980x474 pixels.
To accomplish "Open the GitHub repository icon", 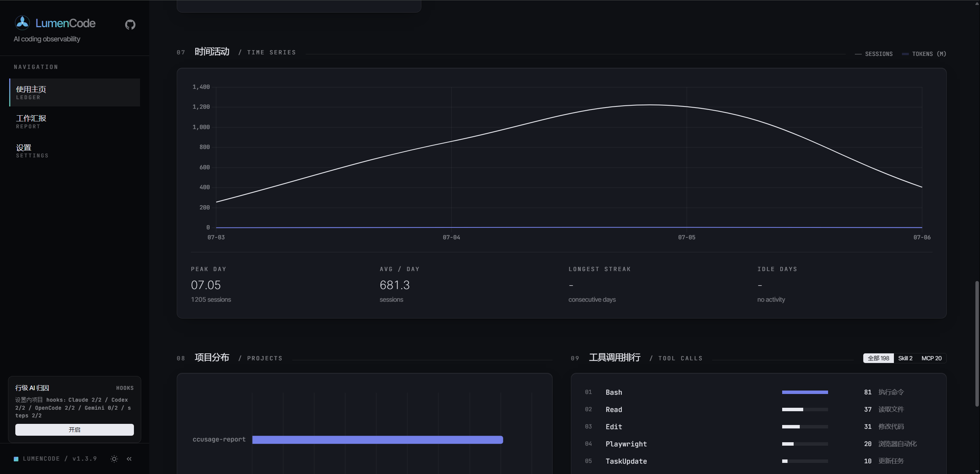I will (x=130, y=25).
